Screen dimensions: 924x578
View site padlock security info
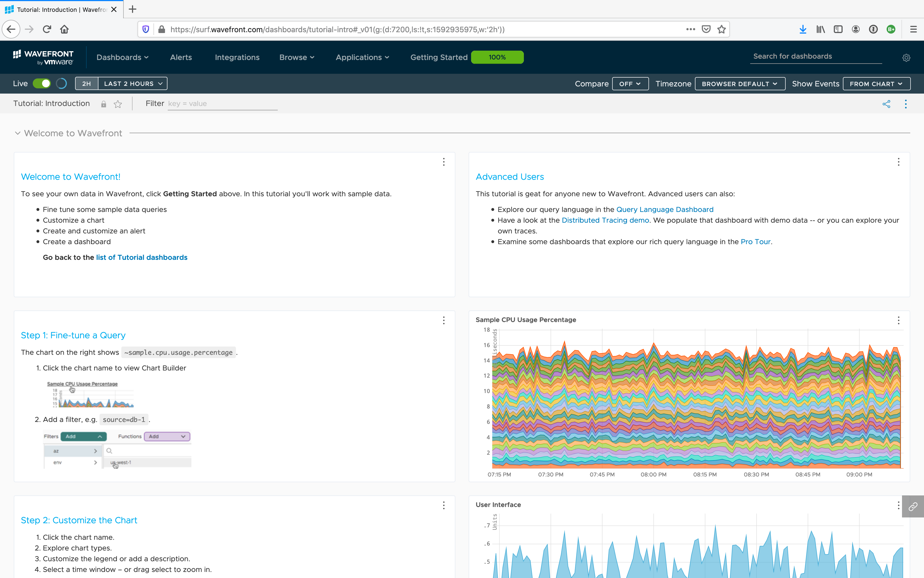[161, 29]
